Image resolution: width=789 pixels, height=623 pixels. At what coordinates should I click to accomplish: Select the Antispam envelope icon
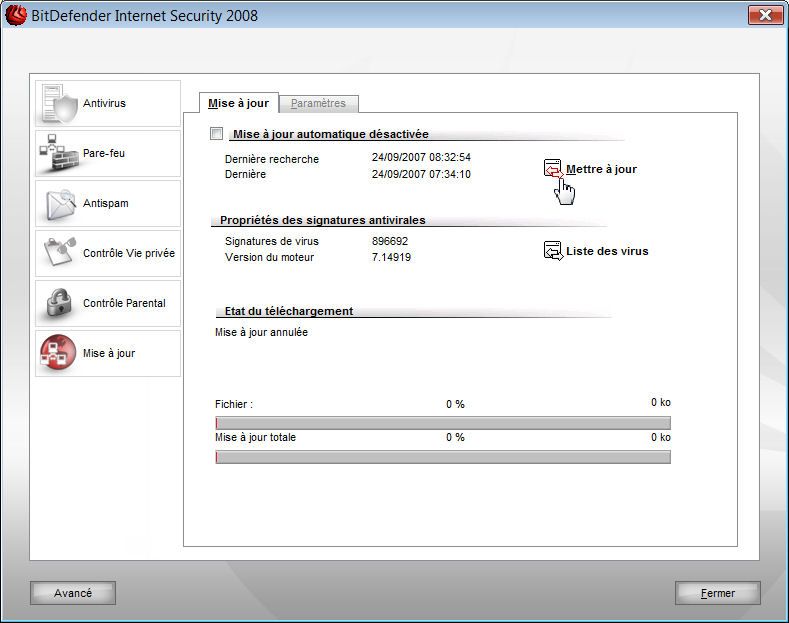[57, 203]
